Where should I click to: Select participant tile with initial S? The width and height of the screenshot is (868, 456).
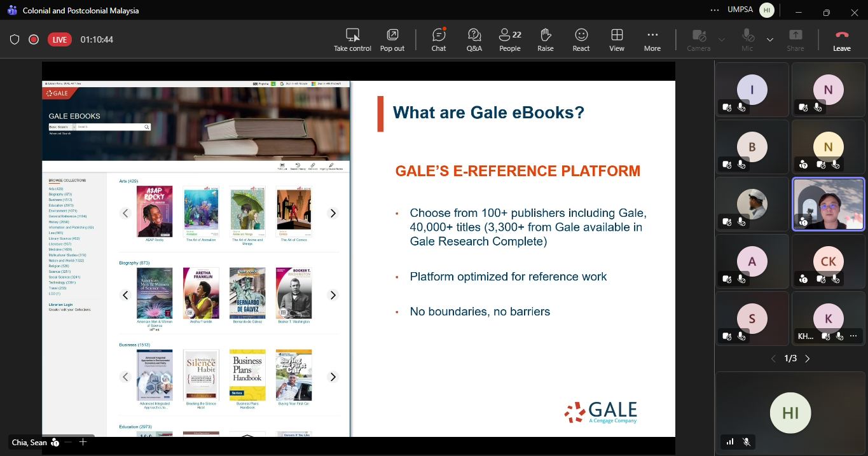[752, 319]
